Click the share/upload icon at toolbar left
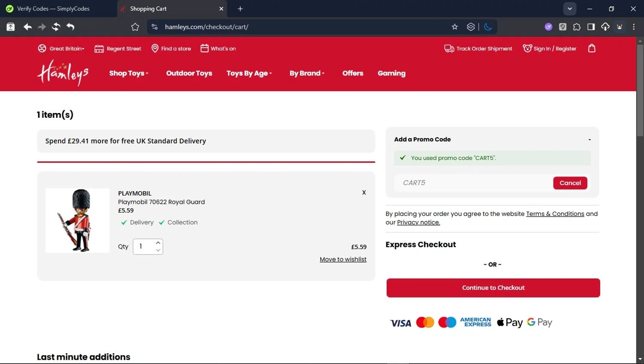Image resolution: width=644 pixels, height=364 pixels. pyautogui.click(x=11, y=27)
